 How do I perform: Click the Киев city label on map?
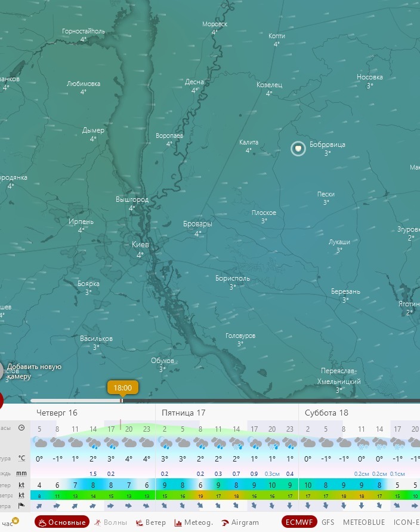pos(140,244)
